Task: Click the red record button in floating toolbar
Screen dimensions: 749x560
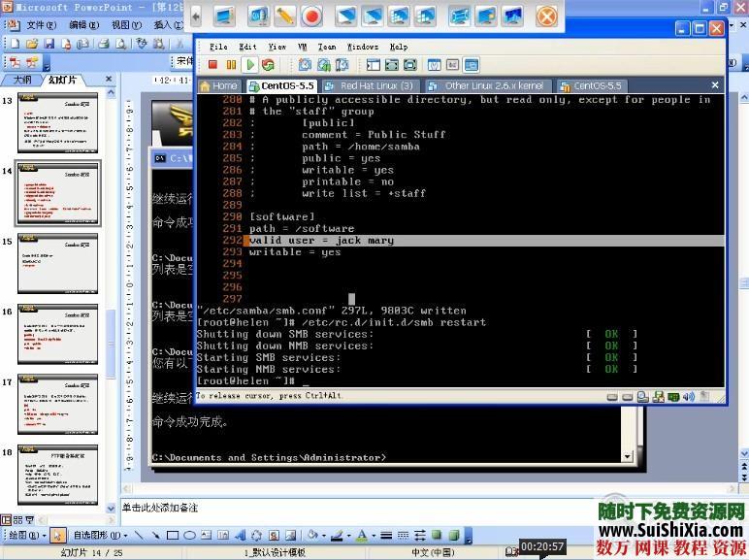Action: point(311,16)
